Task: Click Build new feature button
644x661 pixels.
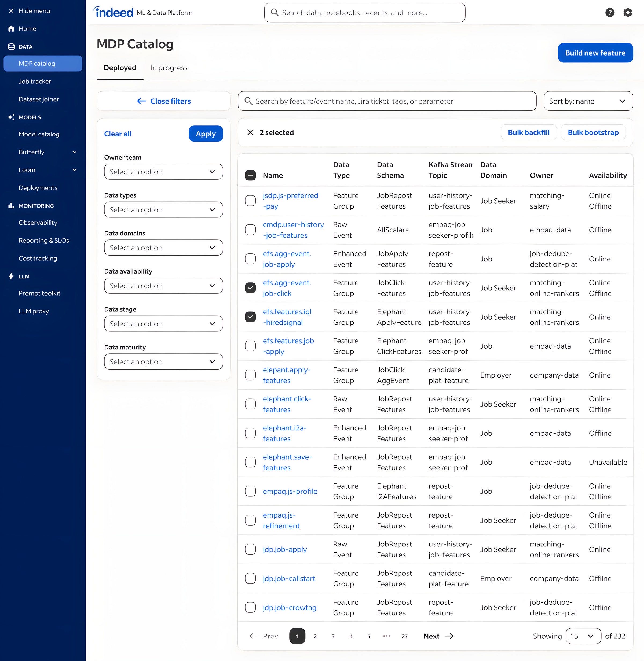Action: [x=595, y=53]
